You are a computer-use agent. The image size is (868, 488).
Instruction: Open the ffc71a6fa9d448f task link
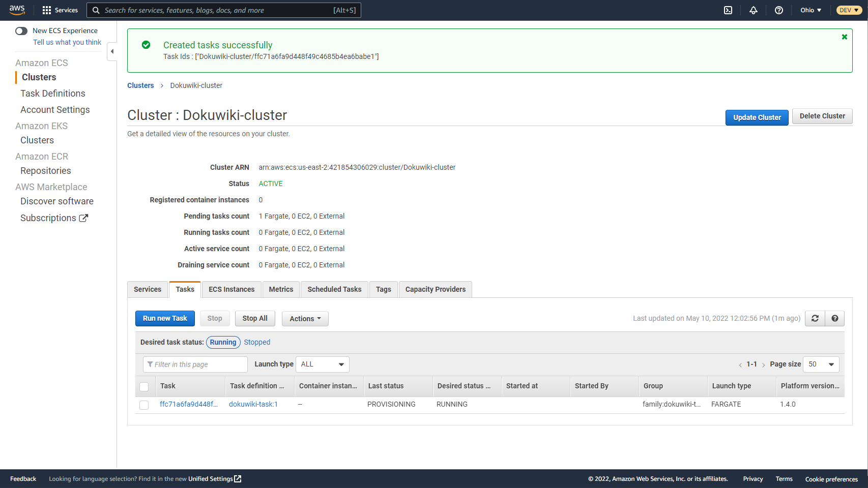189,404
